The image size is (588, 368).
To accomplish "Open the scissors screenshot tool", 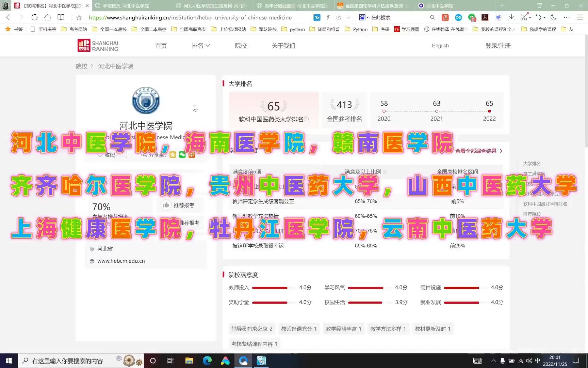I will tap(523, 17).
